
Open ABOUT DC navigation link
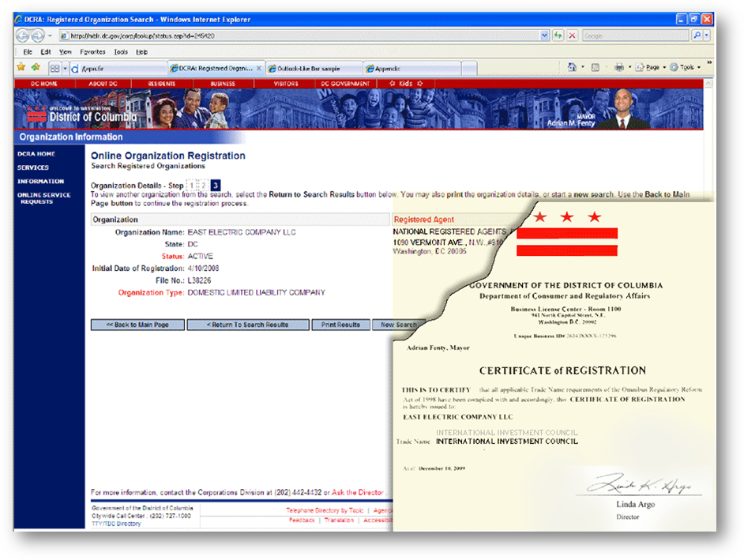pos(103,84)
